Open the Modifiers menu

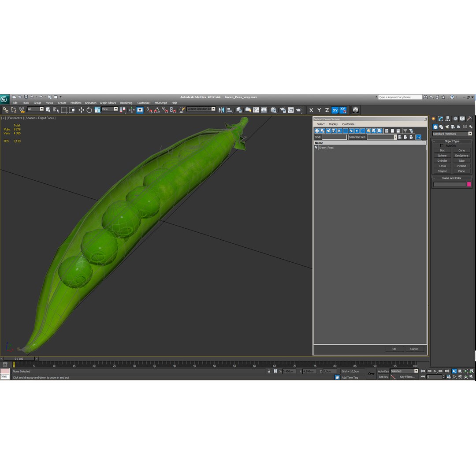point(76,103)
